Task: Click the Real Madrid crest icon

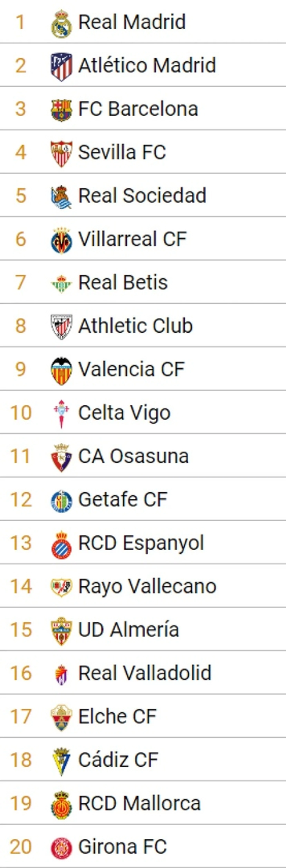Action: point(61,23)
